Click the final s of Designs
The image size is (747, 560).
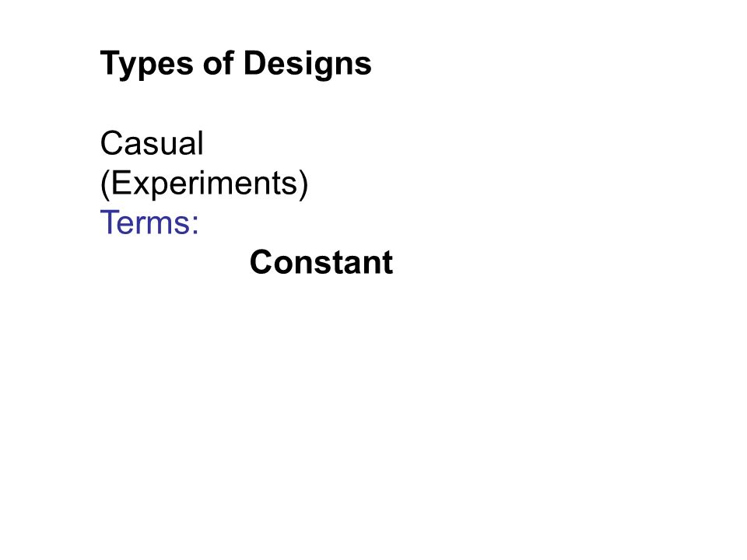pos(364,65)
